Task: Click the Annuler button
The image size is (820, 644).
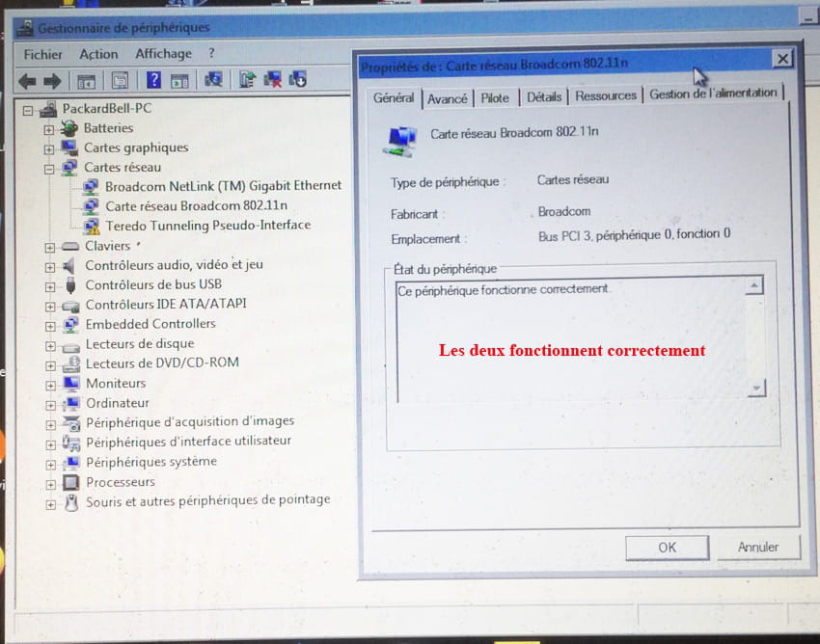Action: click(x=757, y=547)
